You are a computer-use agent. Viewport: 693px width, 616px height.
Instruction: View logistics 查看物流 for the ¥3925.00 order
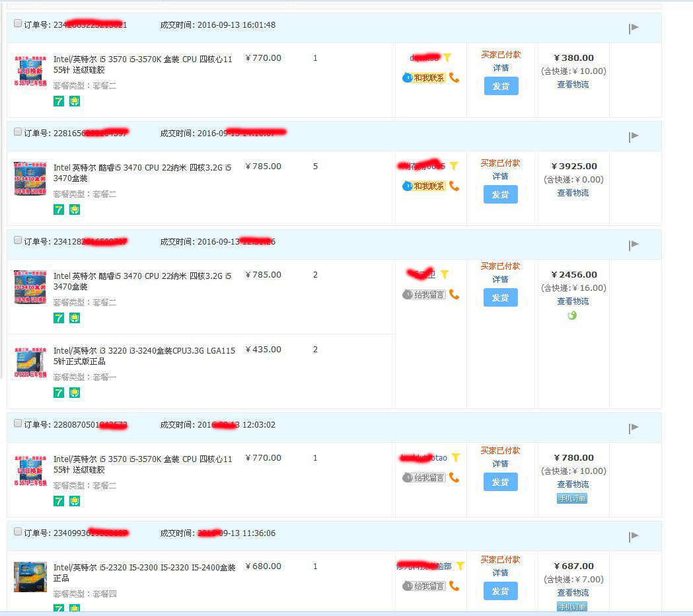click(573, 193)
